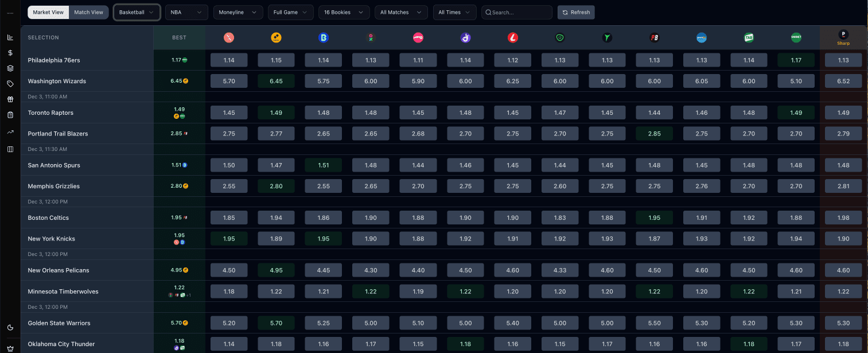Click the Refresh button
This screenshot has height=353, width=868.
(576, 12)
